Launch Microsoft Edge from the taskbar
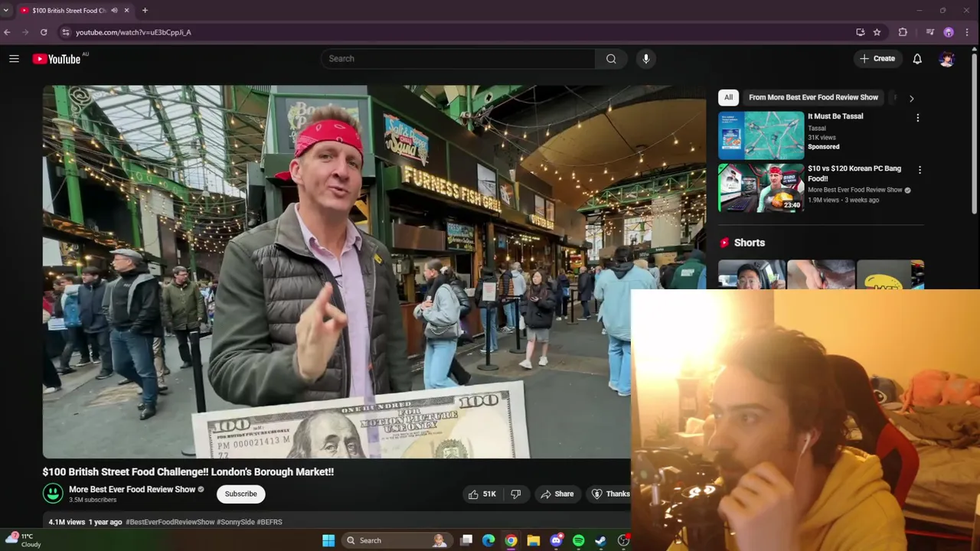This screenshot has height=551, width=980. 488,540
